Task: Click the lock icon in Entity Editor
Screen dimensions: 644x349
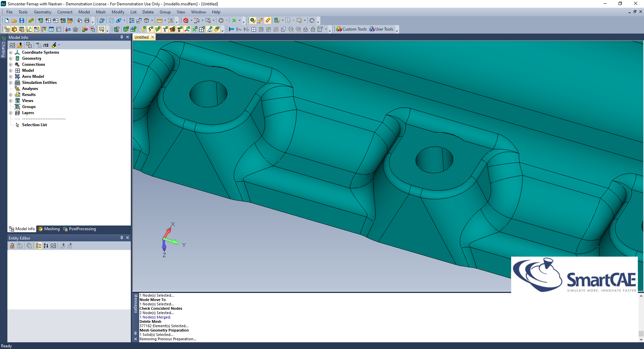Action: pyautogui.click(x=12, y=246)
